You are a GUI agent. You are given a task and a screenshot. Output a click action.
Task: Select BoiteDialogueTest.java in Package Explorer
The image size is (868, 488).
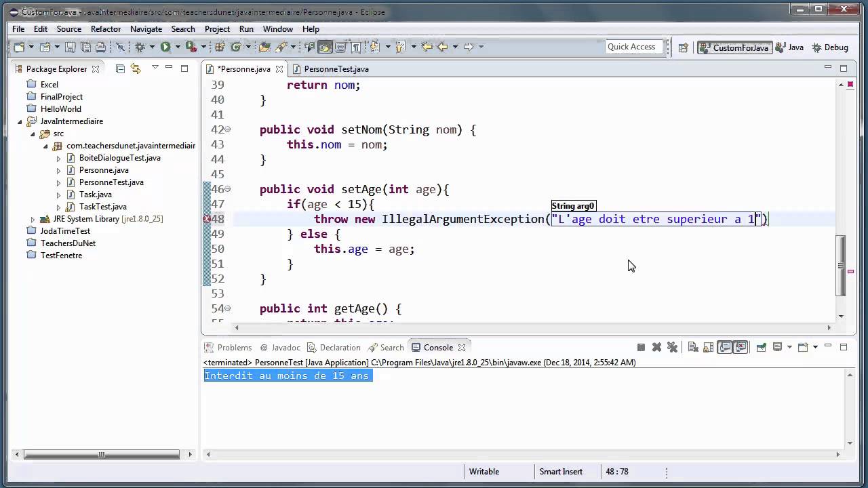pos(120,158)
